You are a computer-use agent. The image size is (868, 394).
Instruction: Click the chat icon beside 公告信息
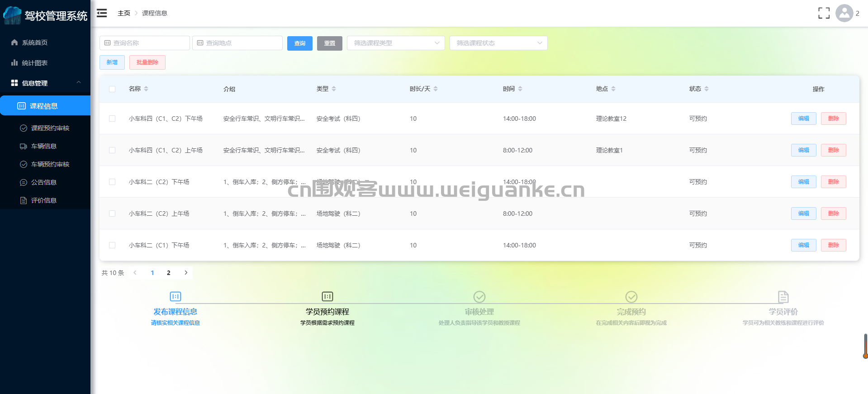24,182
